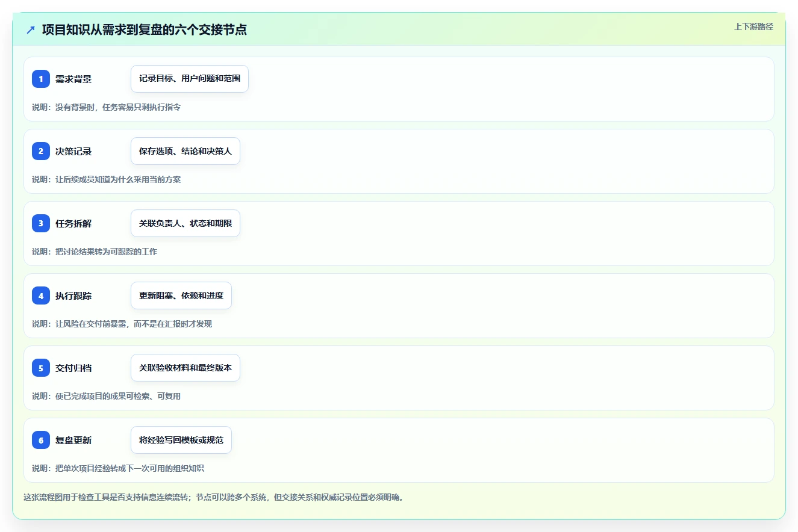Click the 需求背景 node title
Image resolution: width=798 pixels, height=532 pixels.
[73, 79]
